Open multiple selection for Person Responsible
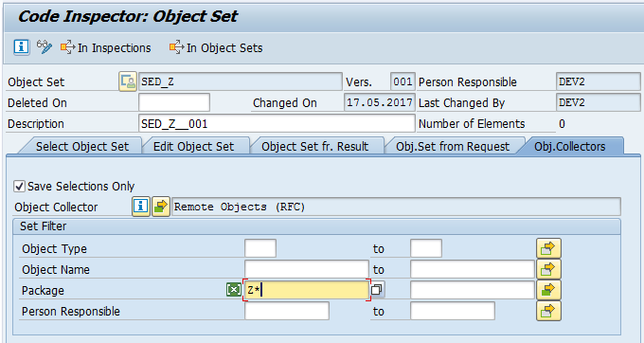The width and height of the screenshot is (644, 343). 548,312
